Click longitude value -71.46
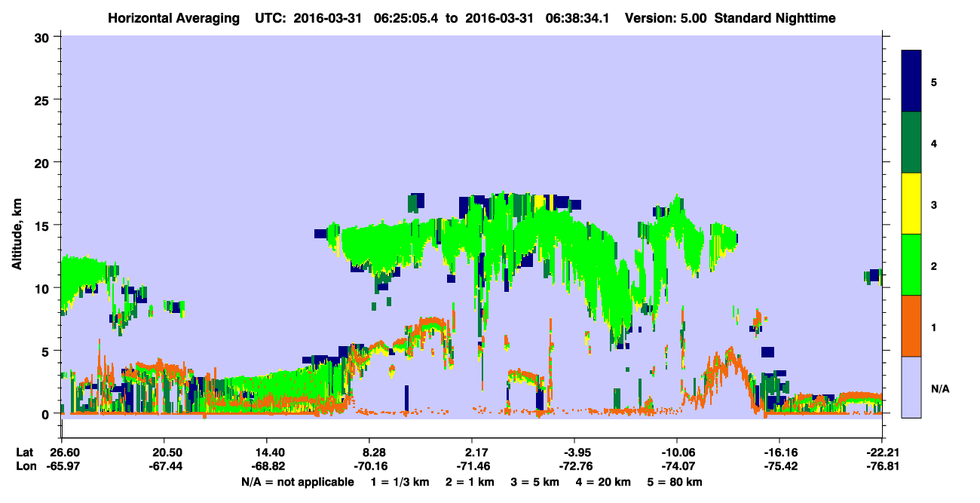 472,466
